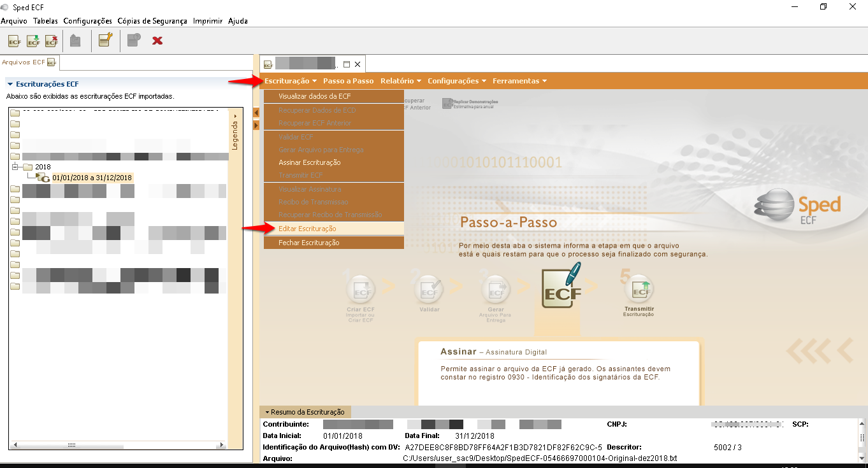Click the delete ECF icon with red X

[52, 41]
